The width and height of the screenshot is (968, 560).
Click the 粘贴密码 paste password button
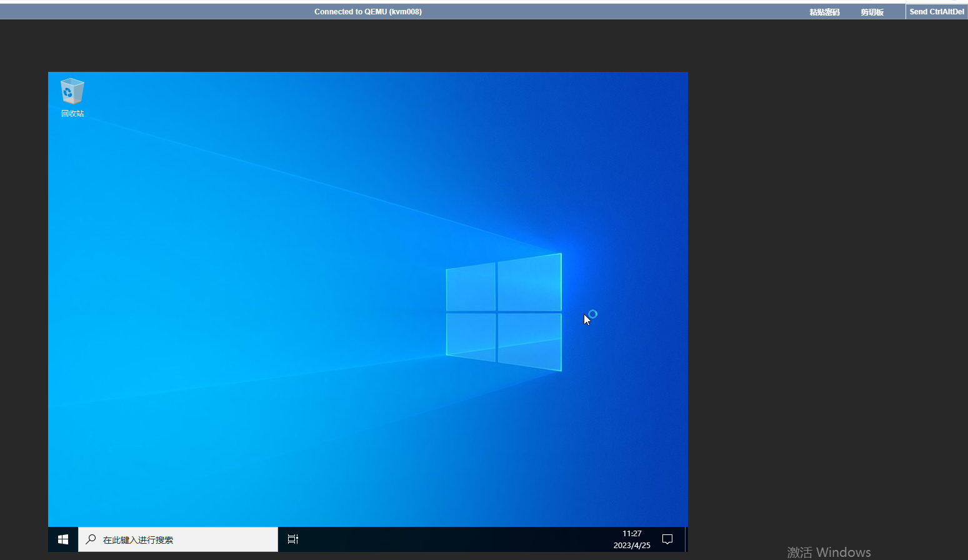pyautogui.click(x=824, y=12)
